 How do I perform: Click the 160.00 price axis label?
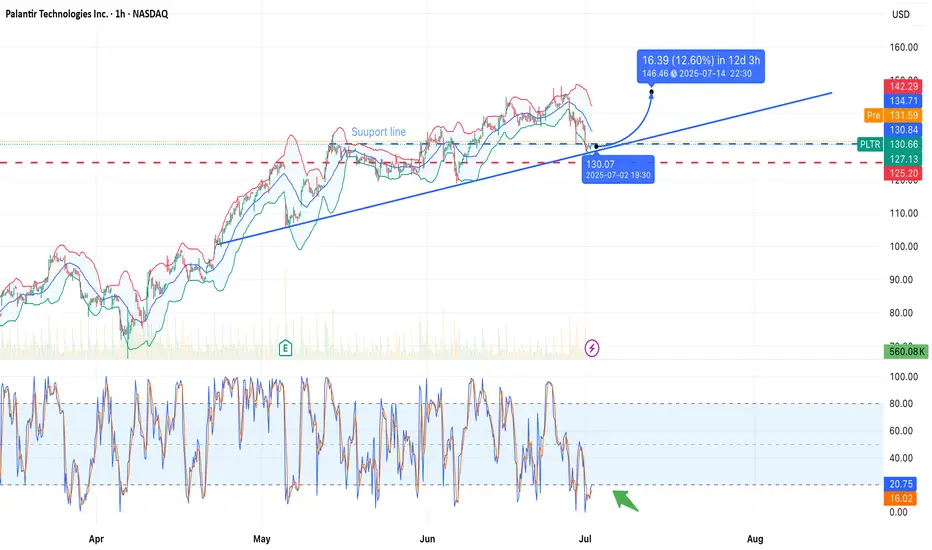click(x=903, y=47)
